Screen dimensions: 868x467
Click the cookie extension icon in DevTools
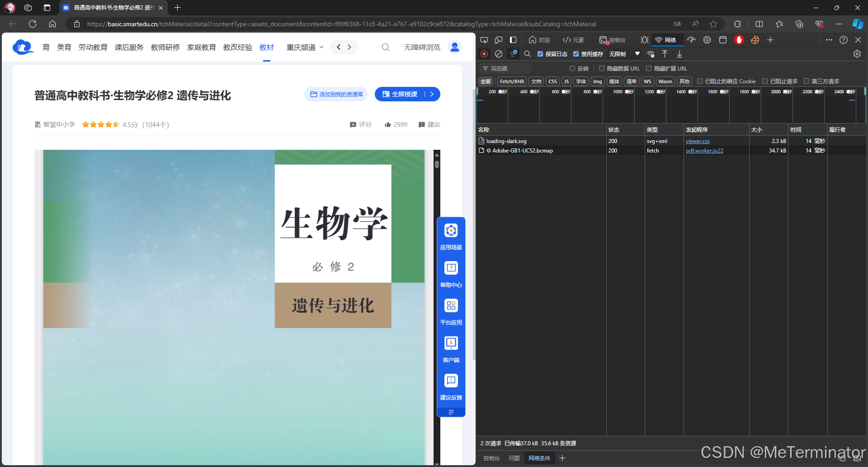click(755, 40)
